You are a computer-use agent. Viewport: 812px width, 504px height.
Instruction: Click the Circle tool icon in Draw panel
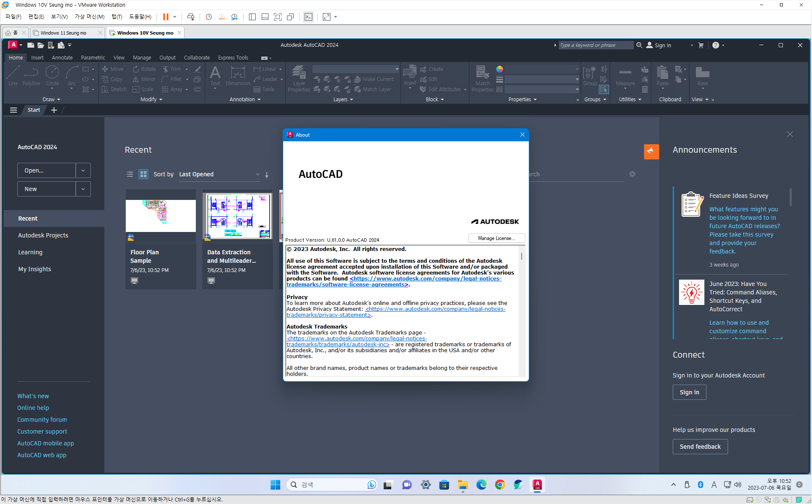[x=52, y=73]
